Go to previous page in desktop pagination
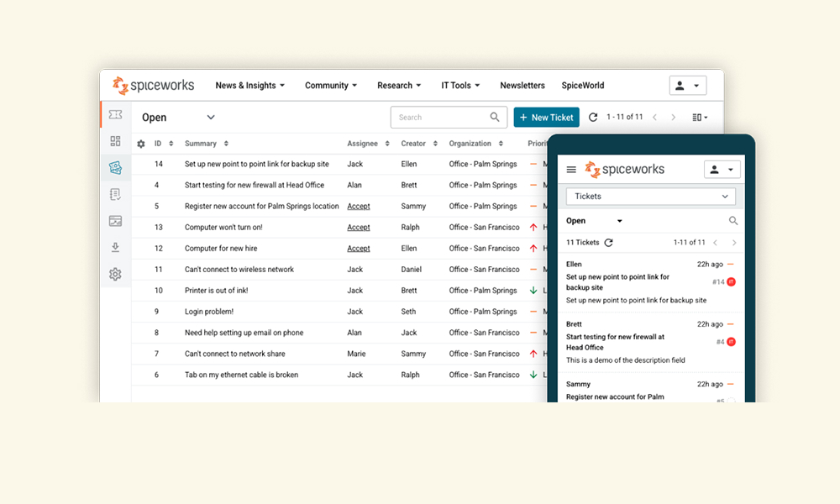The image size is (840, 504). 654,117
